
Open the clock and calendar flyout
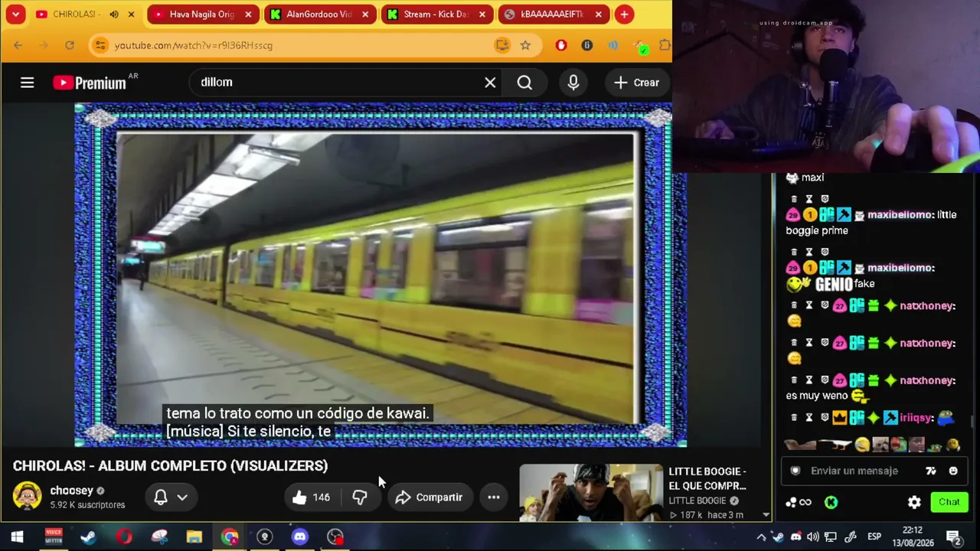[913, 536]
